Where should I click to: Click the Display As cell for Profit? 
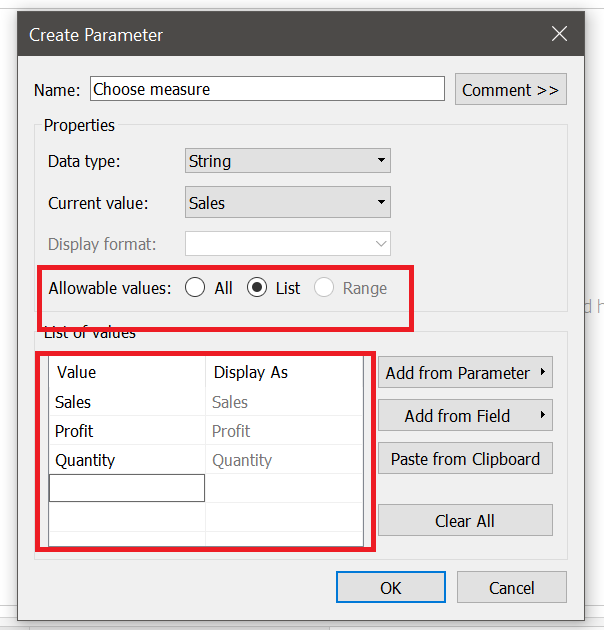pos(284,431)
